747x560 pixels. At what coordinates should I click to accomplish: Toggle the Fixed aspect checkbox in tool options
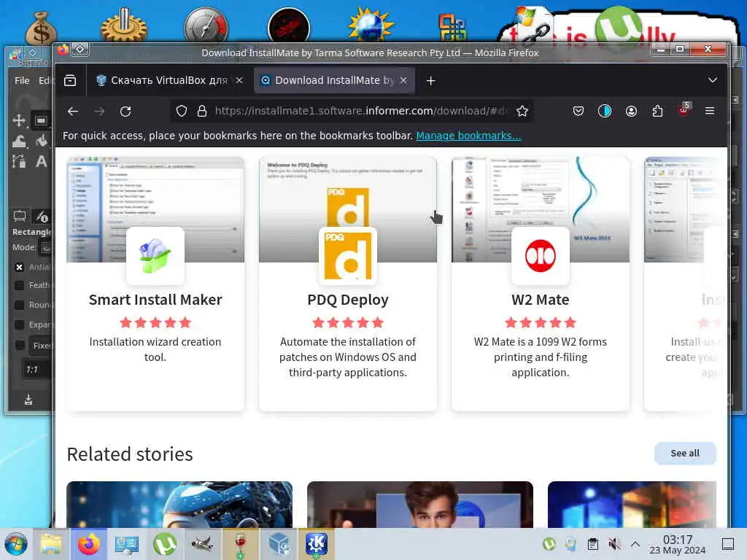click(x=20, y=345)
